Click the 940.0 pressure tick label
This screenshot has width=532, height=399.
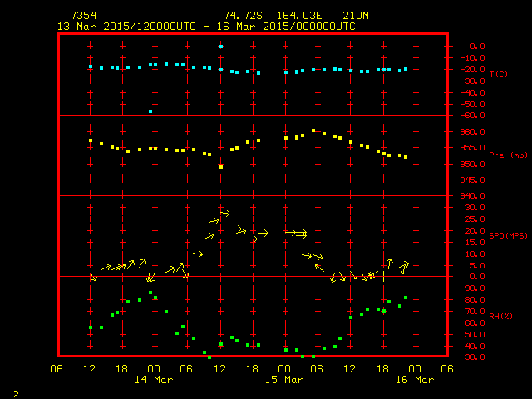coord(473,196)
